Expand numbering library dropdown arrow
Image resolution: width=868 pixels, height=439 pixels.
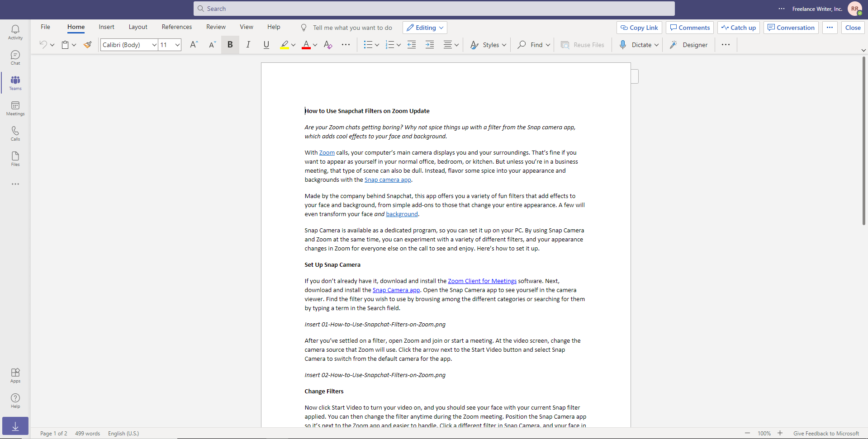(398, 45)
